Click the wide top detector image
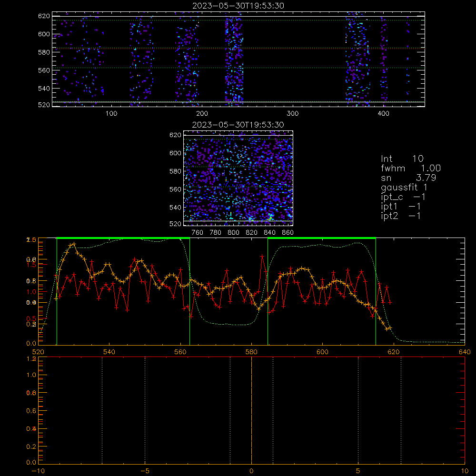This screenshot has height=476, width=476. click(x=238, y=59)
